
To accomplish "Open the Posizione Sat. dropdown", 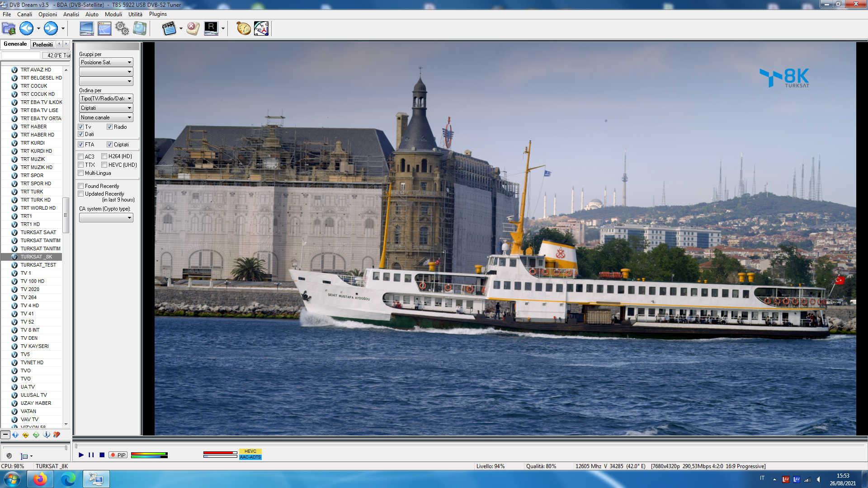I will (x=106, y=62).
